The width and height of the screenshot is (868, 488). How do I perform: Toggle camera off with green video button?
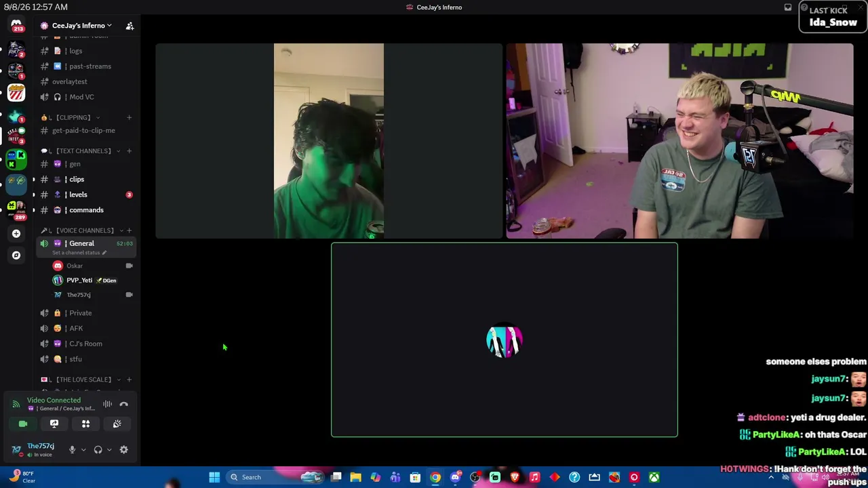23,424
